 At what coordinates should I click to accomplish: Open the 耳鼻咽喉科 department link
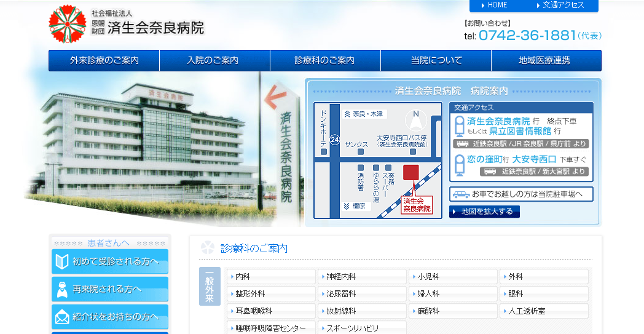pyautogui.click(x=271, y=311)
